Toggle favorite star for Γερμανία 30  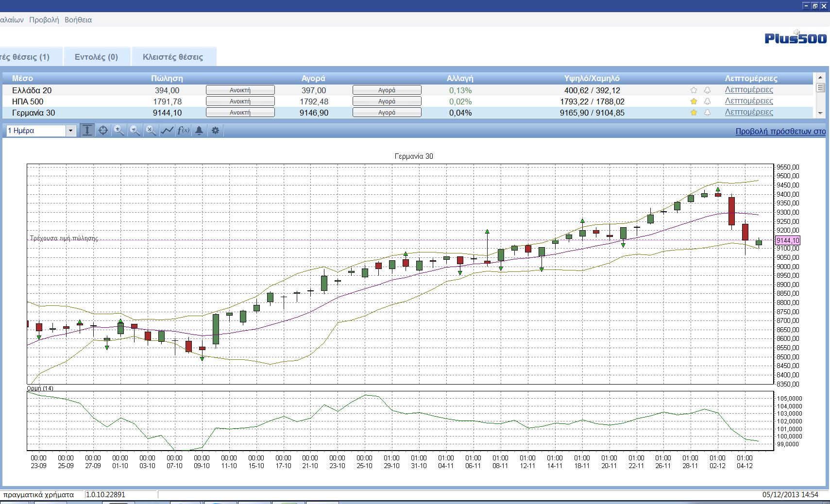point(694,113)
